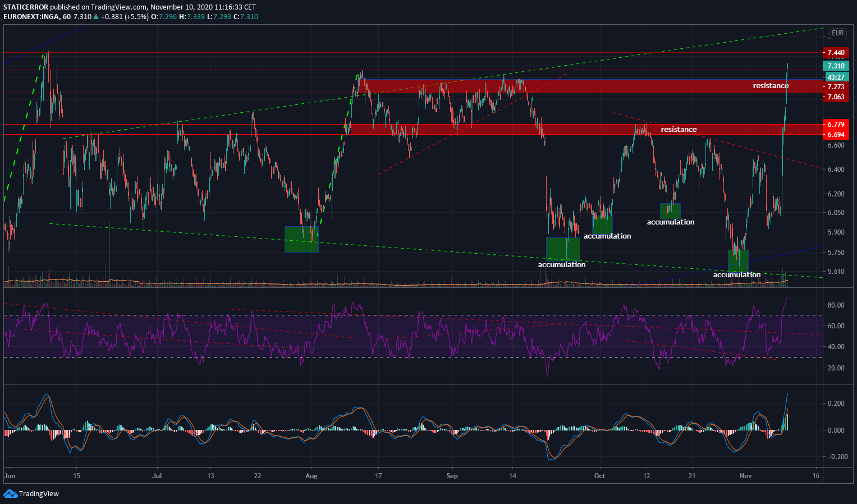Click the 6.050 price axis value
This screenshot has height=504, width=857.
[x=836, y=213]
